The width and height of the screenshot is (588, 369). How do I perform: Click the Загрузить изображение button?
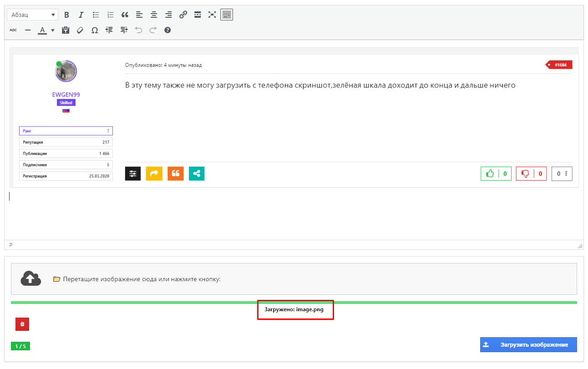coord(528,344)
